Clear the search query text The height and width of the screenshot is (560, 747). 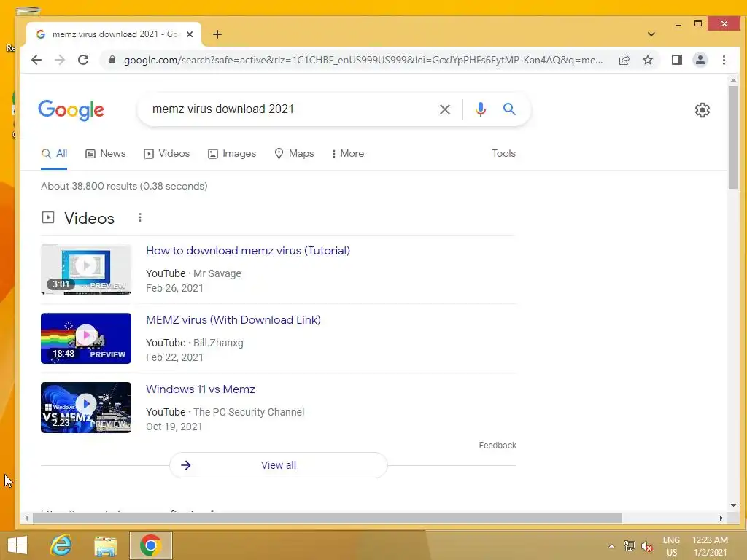444,109
